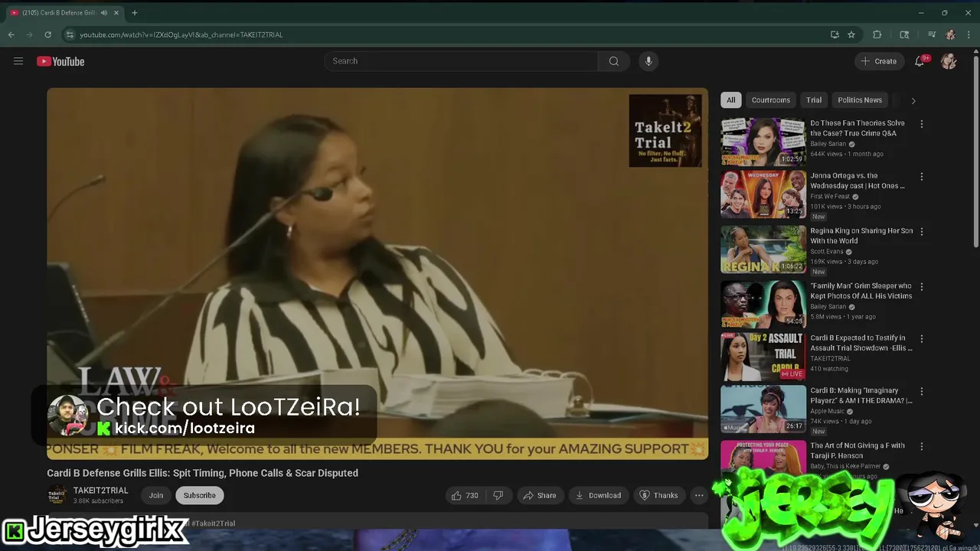Screen dimensions: 980x551
Task: Click the Download button
Action: coord(599,495)
